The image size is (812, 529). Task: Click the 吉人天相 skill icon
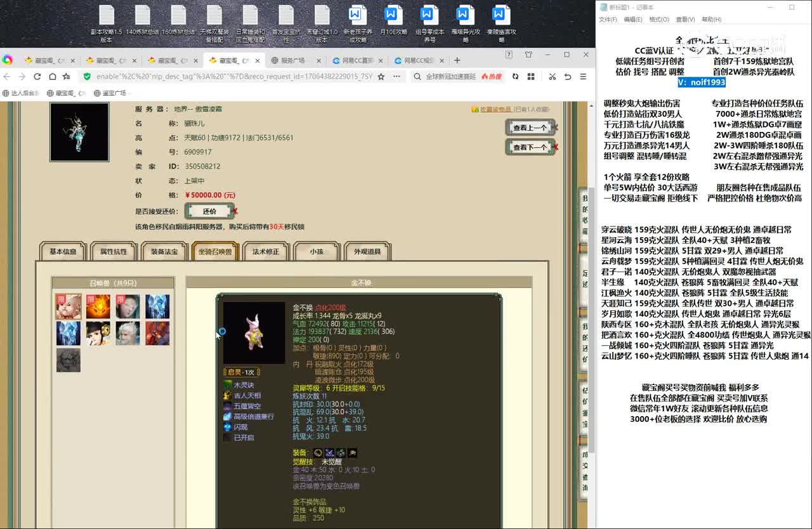tap(228, 395)
